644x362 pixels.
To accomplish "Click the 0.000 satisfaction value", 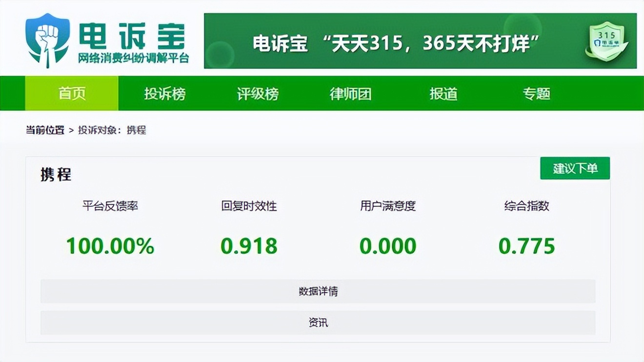I will pyautogui.click(x=388, y=246).
